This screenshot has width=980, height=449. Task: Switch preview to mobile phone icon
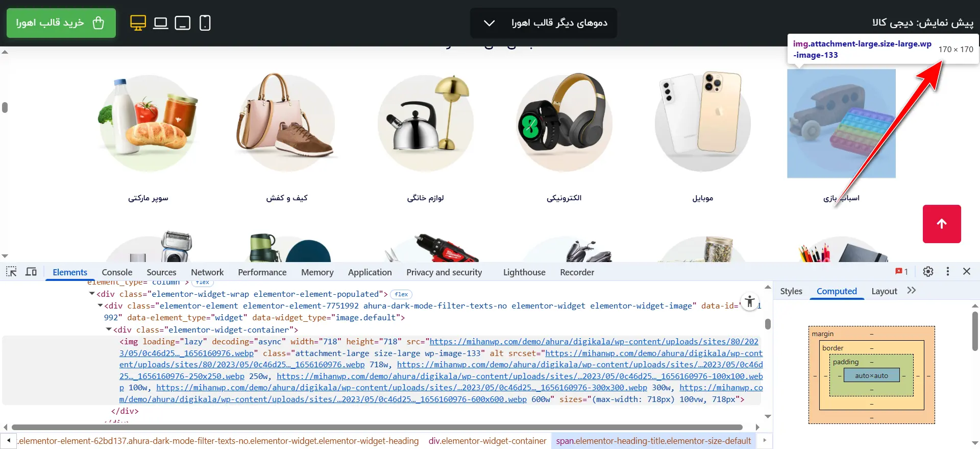205,23
